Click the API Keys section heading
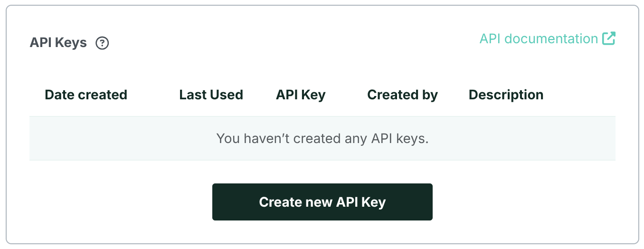The image size is (644, 249). pos(58,43)
